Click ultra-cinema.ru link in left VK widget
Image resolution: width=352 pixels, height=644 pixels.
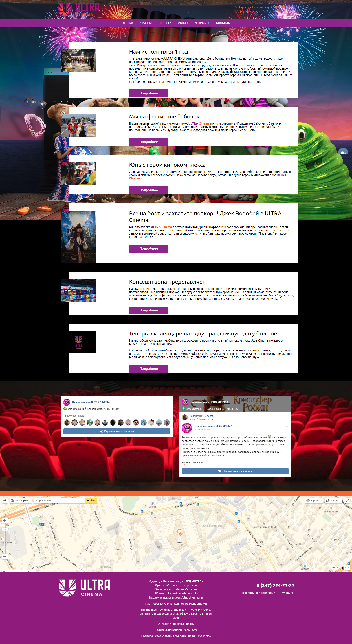pyautogui.click(x=76, y=409)
